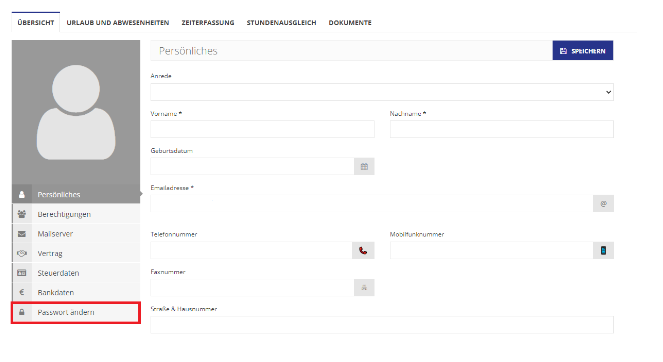The height and width of the screenshot is (362, 663).
Task: Focus the Mobilfunknummer input field
Action: [491, 250]
